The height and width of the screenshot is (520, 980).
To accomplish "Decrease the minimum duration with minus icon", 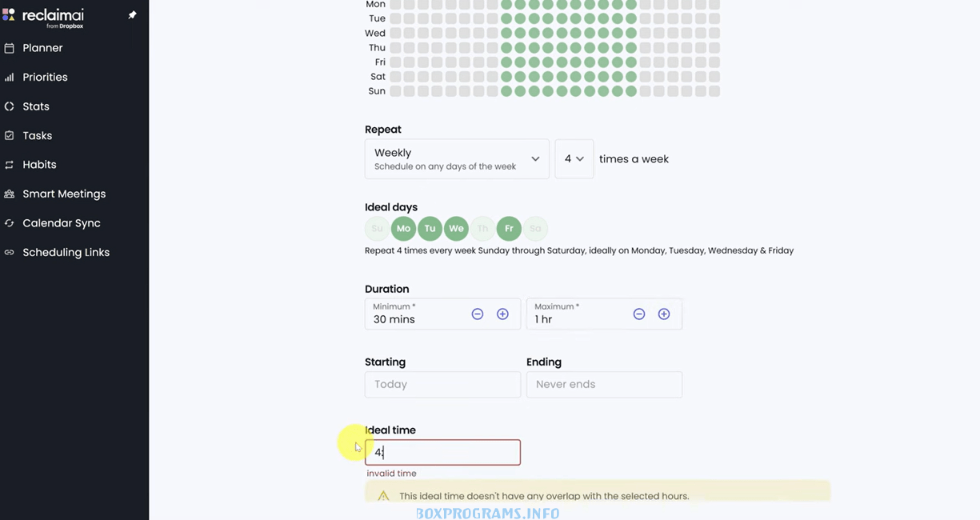I will [x=478, y=314].
